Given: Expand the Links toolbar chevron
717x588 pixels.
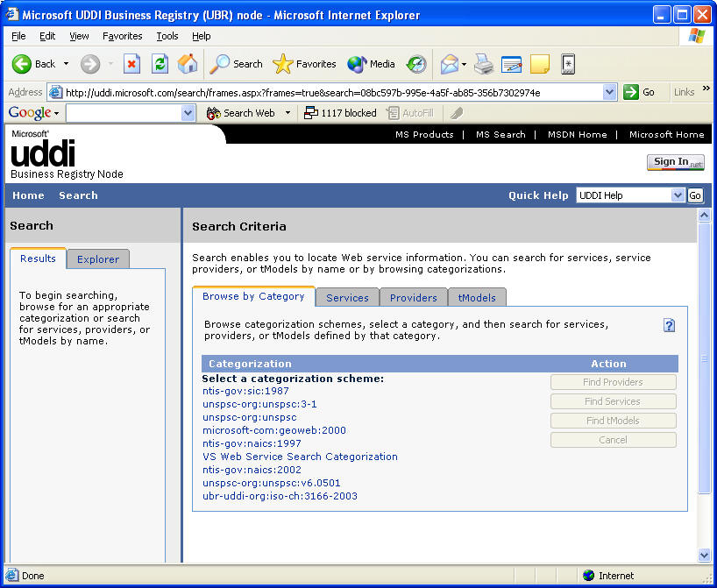Looking at the screenshot, I should point(706,89).
